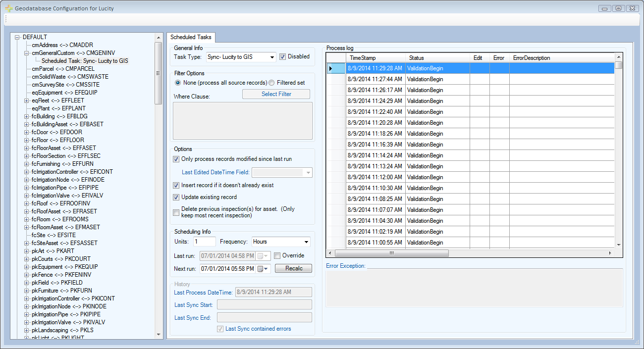Toggle Only process records modified since last run
This screenshot has width=644, height=349.
[176, 159]
